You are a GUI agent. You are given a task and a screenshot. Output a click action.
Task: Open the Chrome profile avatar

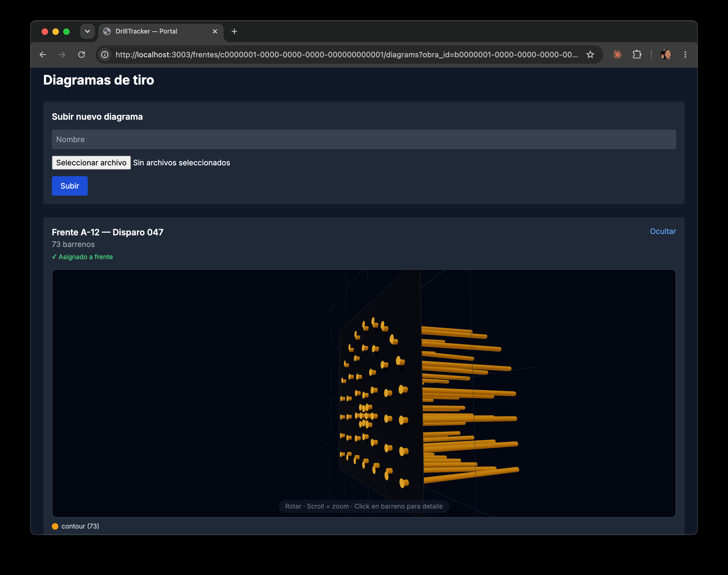666,55
